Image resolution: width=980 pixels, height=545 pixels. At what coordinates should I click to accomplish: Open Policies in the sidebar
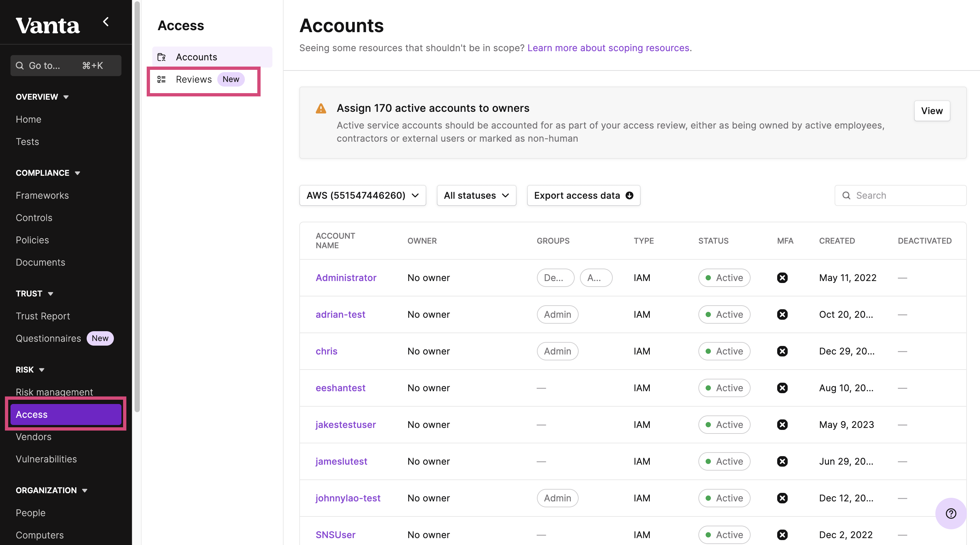click(32, 240)
